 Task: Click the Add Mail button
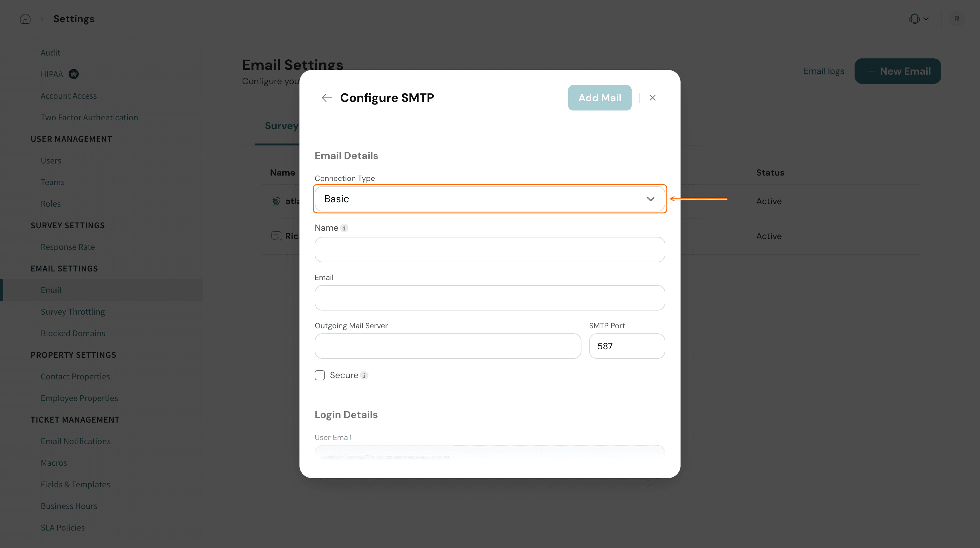(x=600, y=98)
